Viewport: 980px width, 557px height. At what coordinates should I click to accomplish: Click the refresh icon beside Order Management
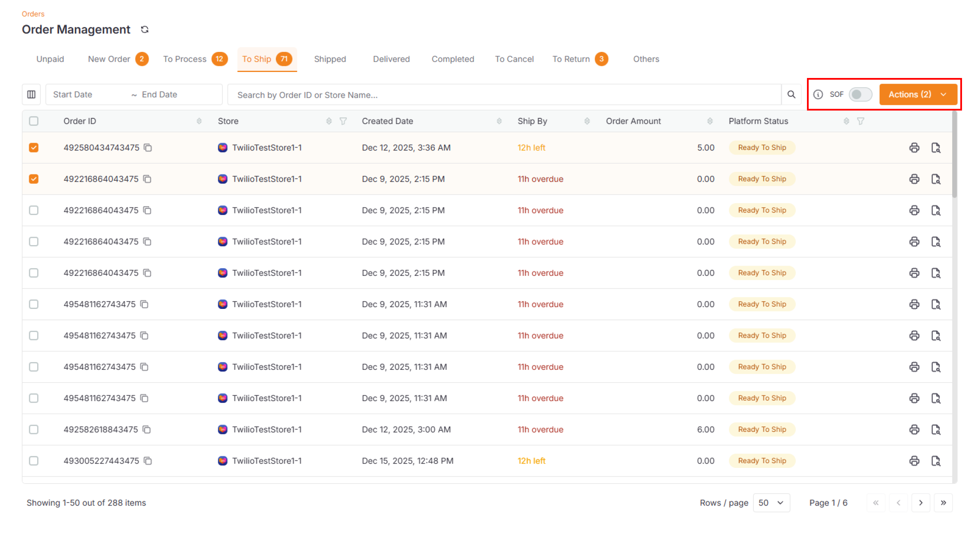coord(145,30)
